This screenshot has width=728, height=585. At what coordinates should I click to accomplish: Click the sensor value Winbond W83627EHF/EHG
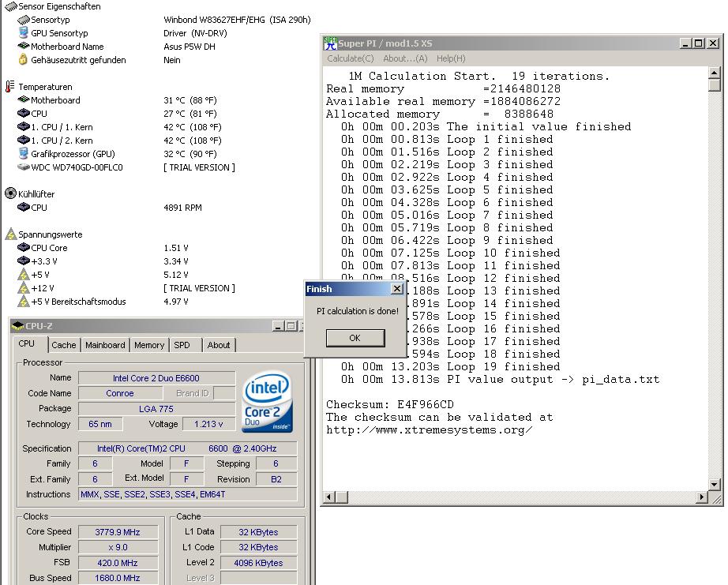(237, 20)
